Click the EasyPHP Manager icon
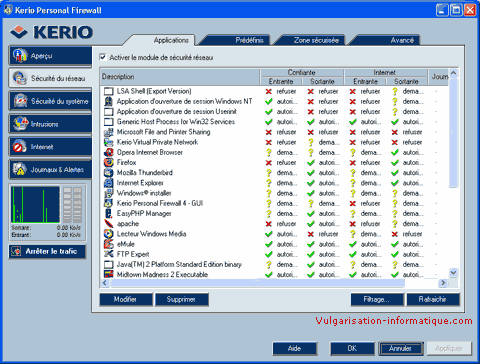Image resolution: width=480 pixels, height=364 pixels. point(109,213)
